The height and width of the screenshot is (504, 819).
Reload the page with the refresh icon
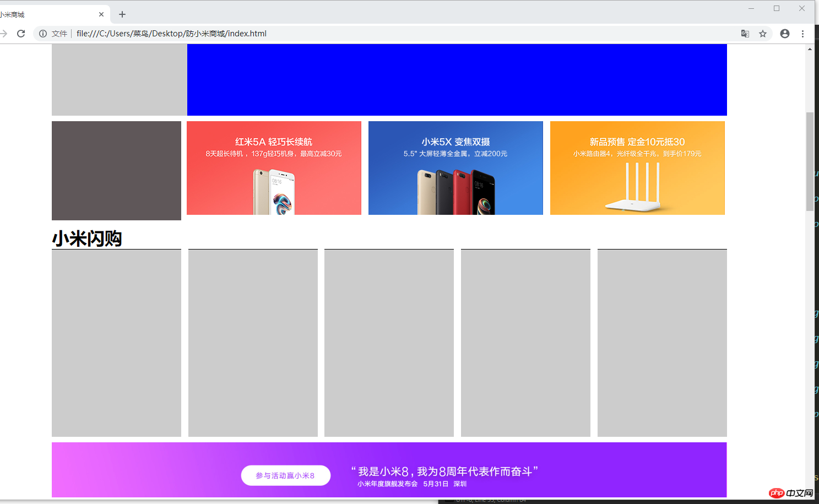[x=21, y=34]
